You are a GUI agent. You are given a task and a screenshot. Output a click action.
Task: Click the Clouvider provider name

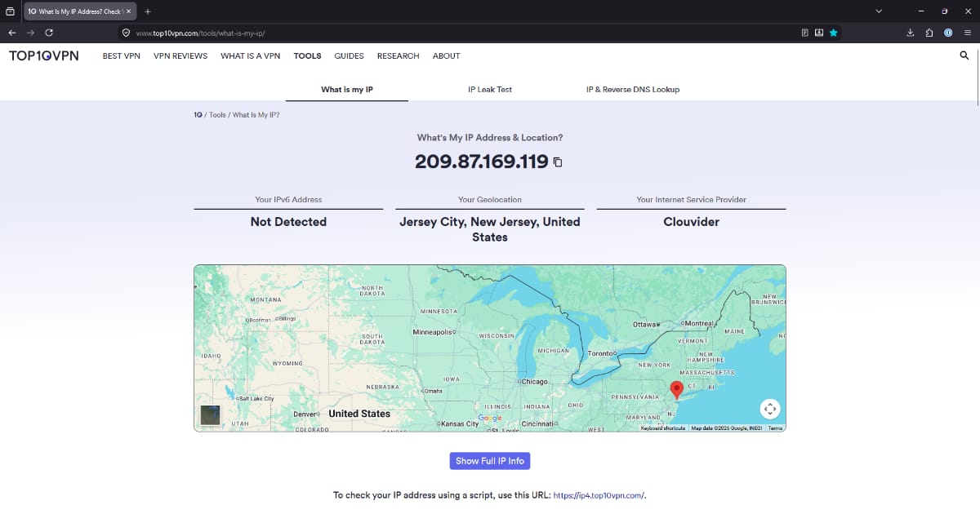pos(691,221)
